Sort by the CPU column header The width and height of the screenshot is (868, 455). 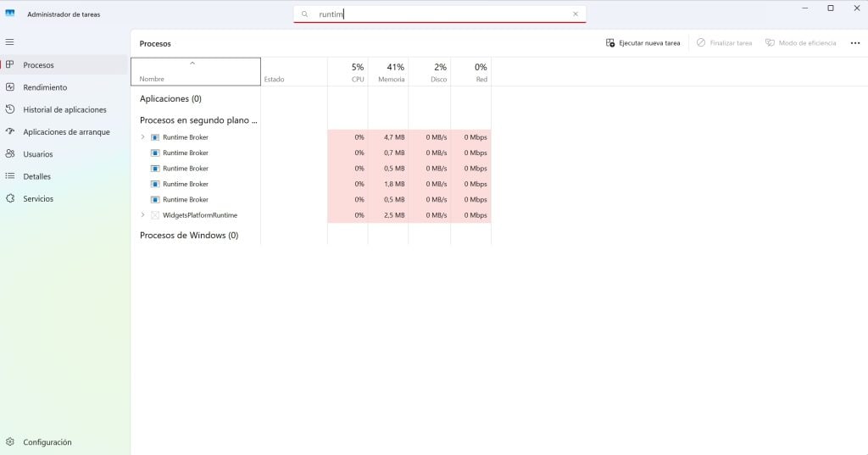348,72
